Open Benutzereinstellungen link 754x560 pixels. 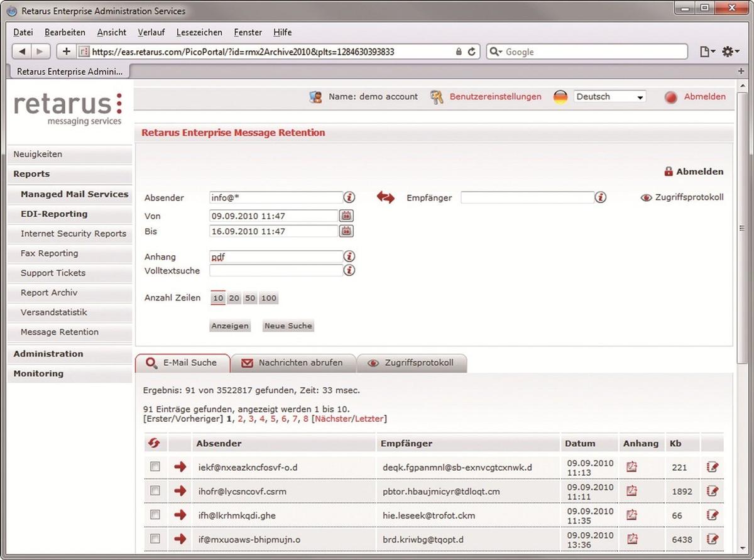[495, 97]
